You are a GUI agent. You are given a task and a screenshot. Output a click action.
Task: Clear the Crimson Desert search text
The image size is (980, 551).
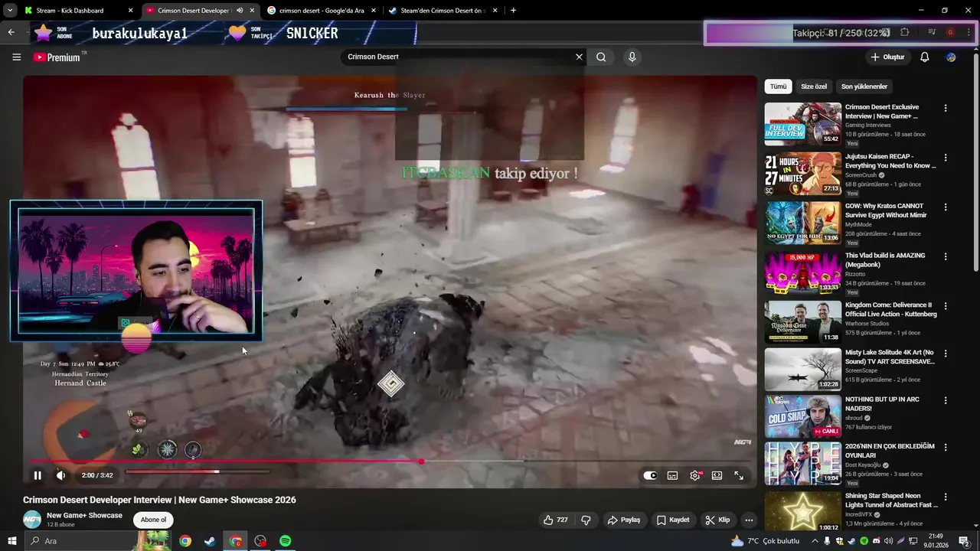pos(579,57)
